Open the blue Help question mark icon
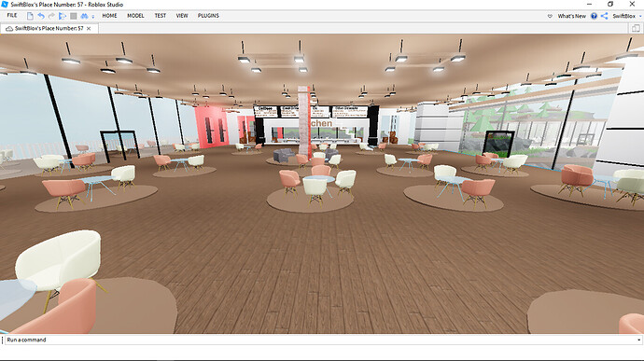This screenshot has height=361, width=644. [594, 16]
